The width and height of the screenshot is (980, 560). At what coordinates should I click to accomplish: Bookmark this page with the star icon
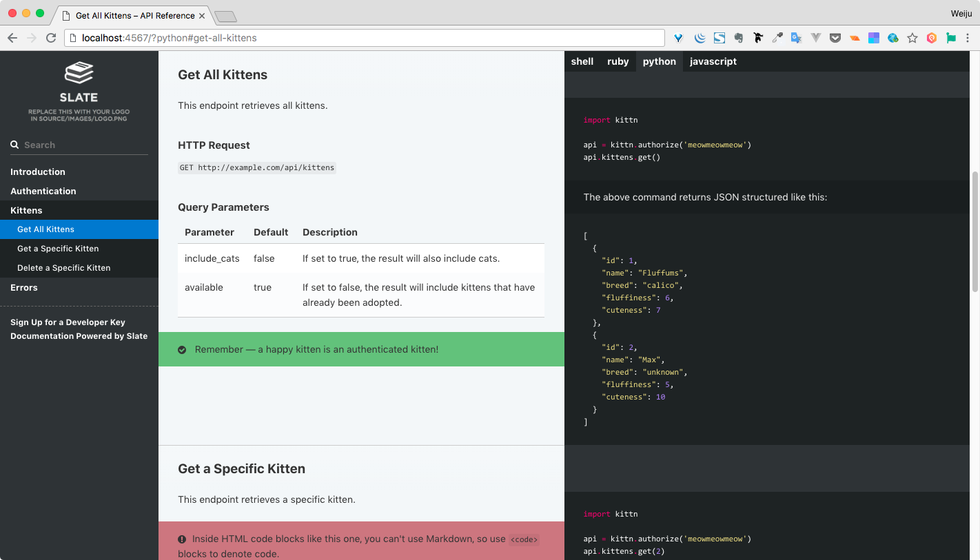pos(912,38)
